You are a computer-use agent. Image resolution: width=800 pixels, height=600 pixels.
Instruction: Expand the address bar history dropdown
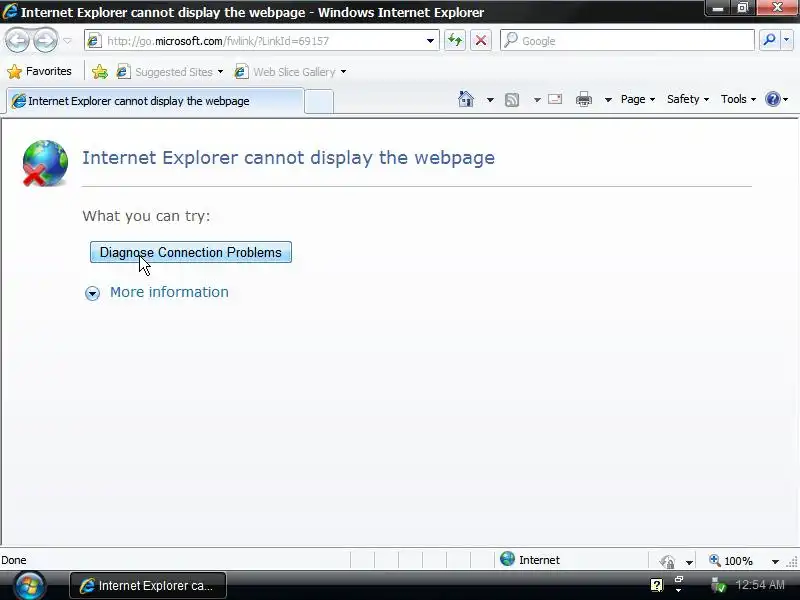[x=430, y=41]
